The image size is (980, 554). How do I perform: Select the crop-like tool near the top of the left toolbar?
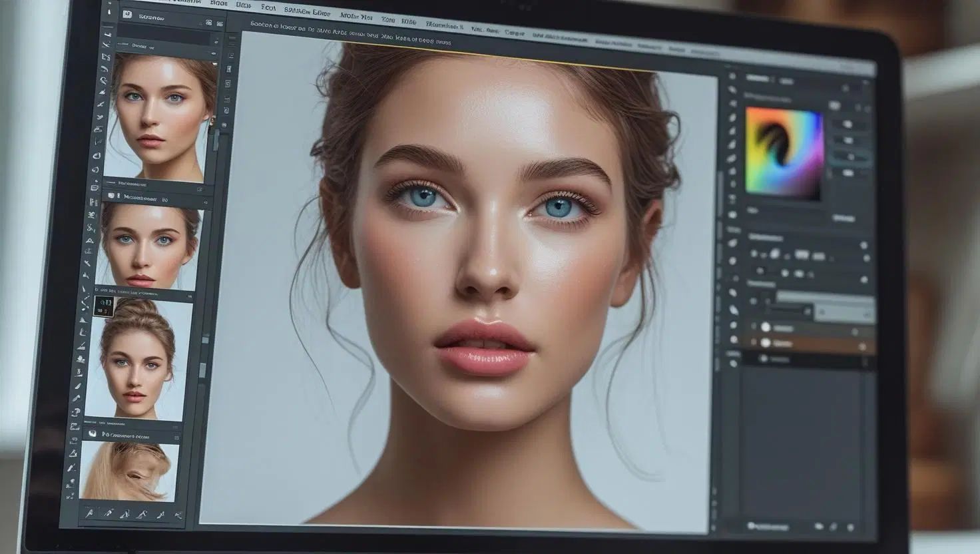pos(106,57)
